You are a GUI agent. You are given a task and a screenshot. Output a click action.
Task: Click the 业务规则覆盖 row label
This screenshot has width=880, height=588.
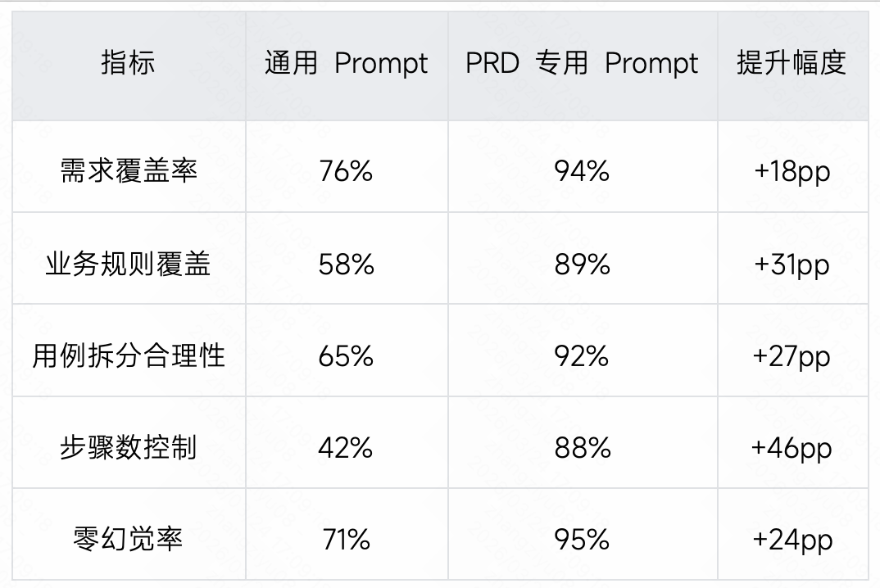pyautogui.click(x=129, y=264)
